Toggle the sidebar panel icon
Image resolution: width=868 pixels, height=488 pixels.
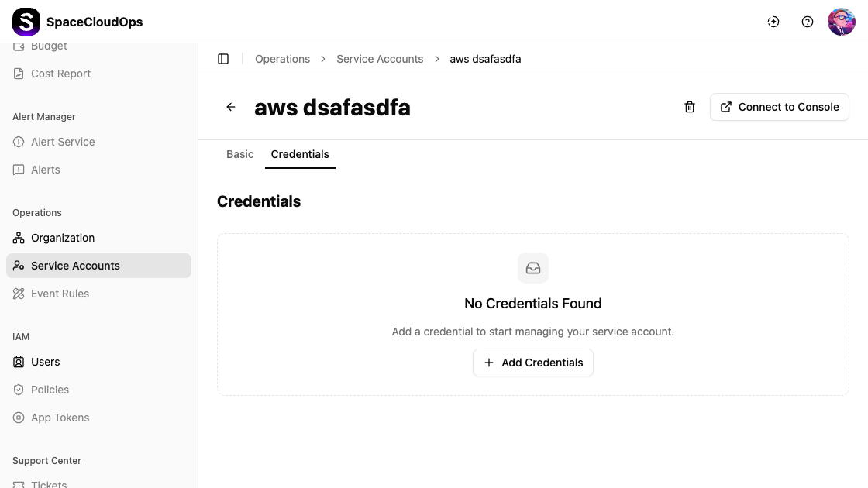pos(223,59)
